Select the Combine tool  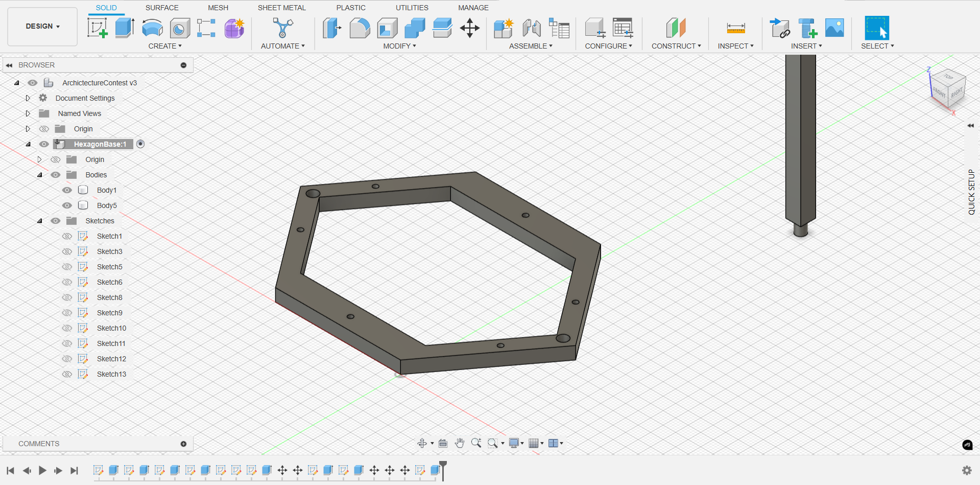(415, 28)
